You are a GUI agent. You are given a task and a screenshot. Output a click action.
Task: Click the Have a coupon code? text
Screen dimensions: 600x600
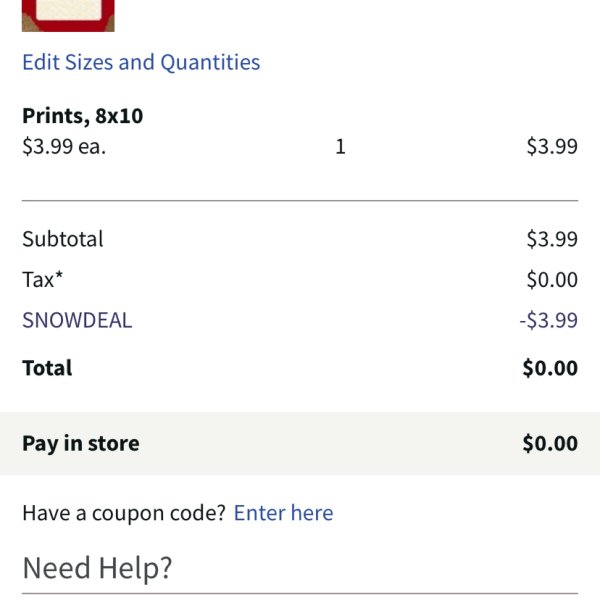(124, 513)
